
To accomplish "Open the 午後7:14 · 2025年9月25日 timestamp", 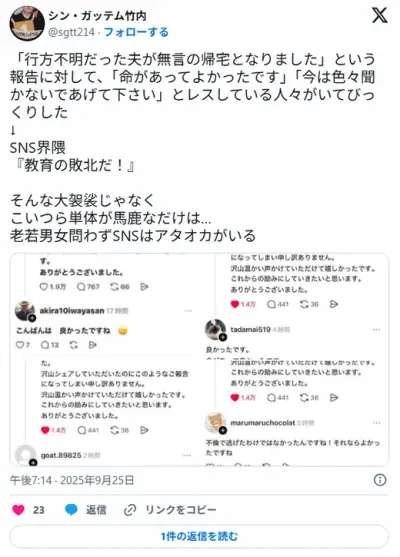I will coord(72,480).
